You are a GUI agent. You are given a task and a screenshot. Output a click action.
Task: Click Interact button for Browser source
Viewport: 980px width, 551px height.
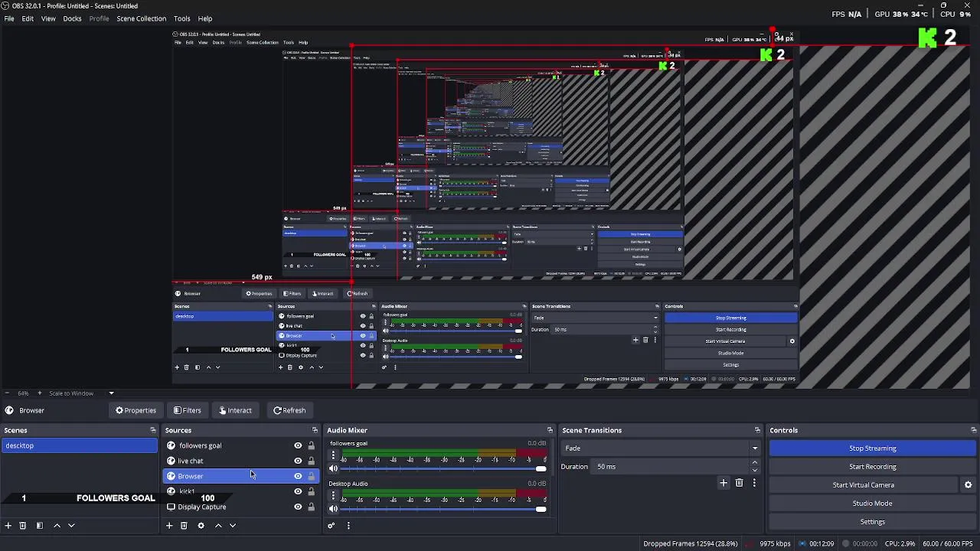[235, 410]
